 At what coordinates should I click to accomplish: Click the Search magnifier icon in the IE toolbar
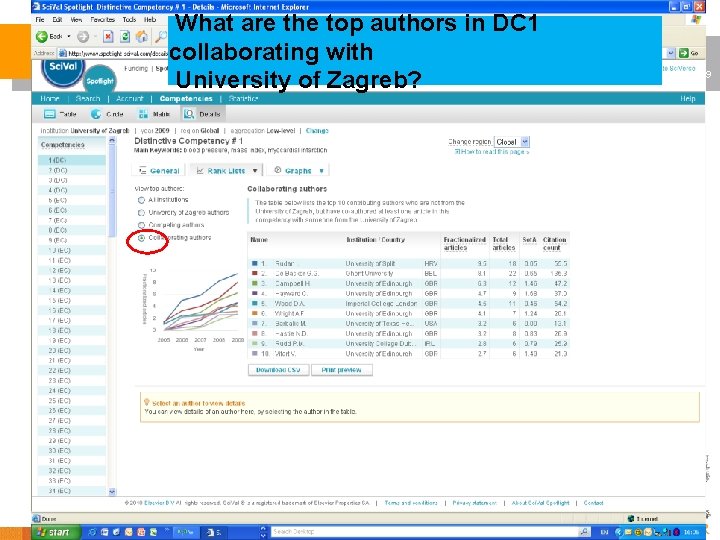click(161, 36)
